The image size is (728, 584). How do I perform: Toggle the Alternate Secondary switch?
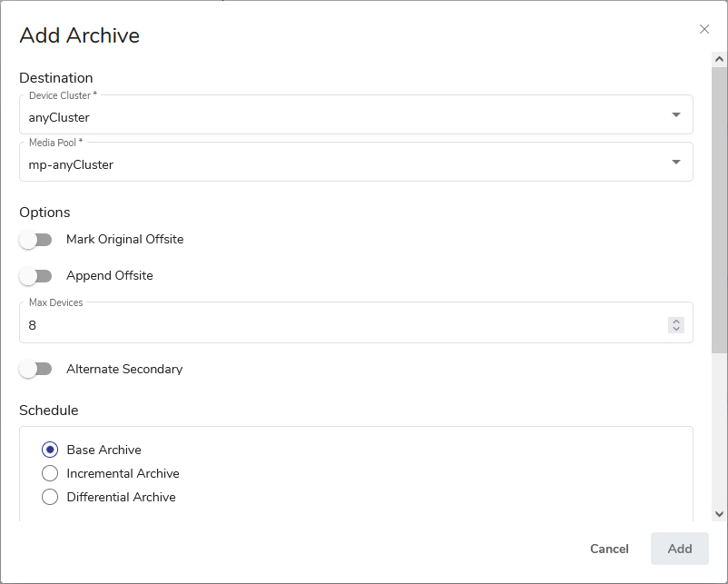point(36,370)
